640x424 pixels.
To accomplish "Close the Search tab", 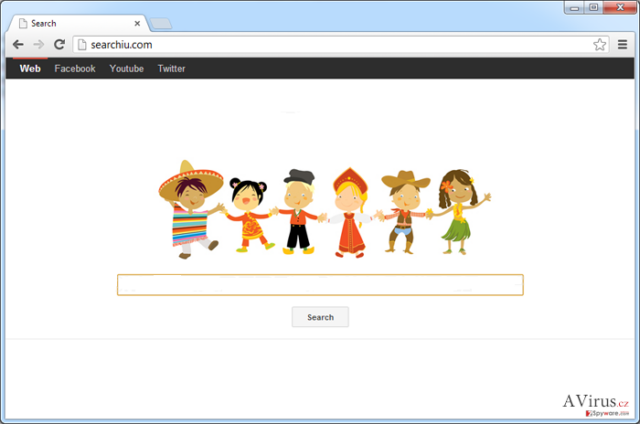I will click(x=137, y=24).
